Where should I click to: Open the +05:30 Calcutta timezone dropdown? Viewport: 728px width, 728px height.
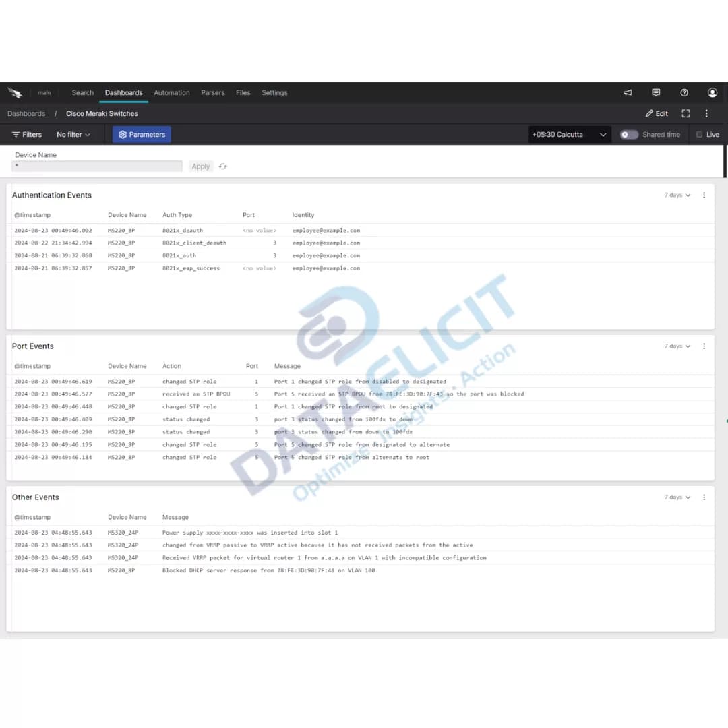[568, 134]
